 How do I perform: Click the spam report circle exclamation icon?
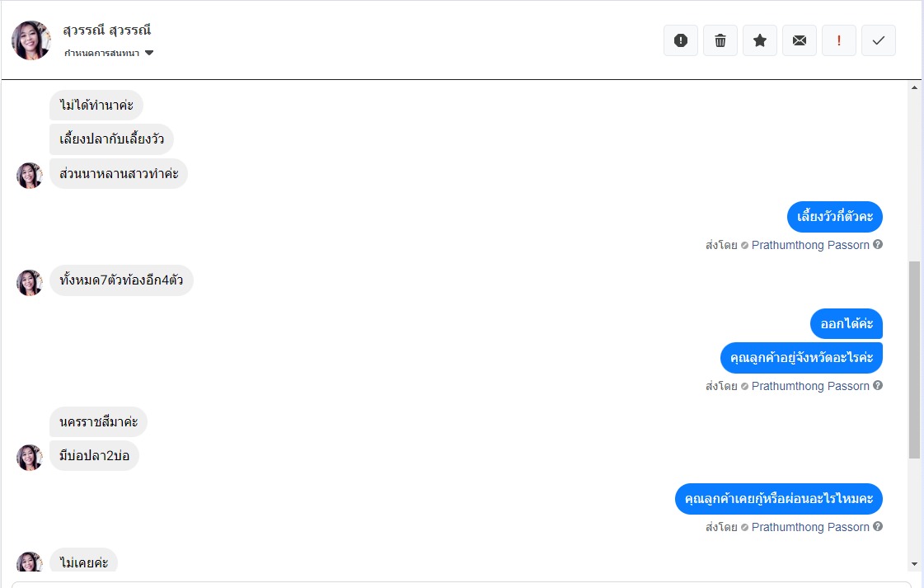pyautogui.click(x=681, y=40)
